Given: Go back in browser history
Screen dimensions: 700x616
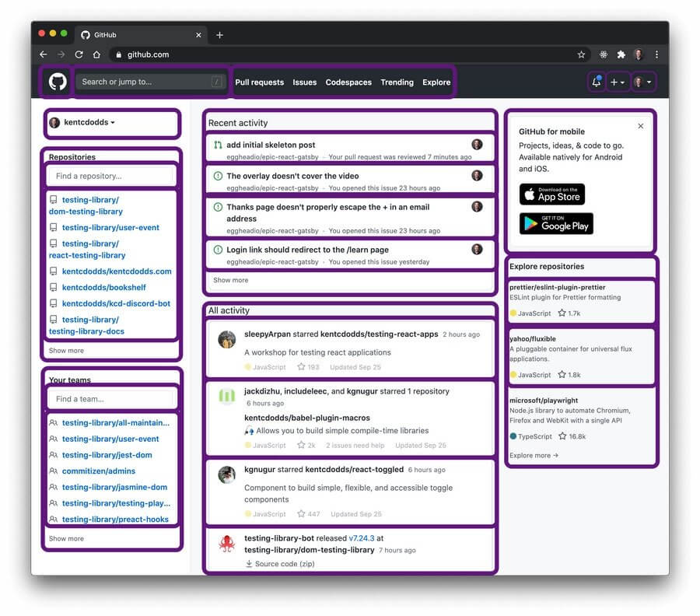Looking at the screenshot, I should [x=44, y=54].
